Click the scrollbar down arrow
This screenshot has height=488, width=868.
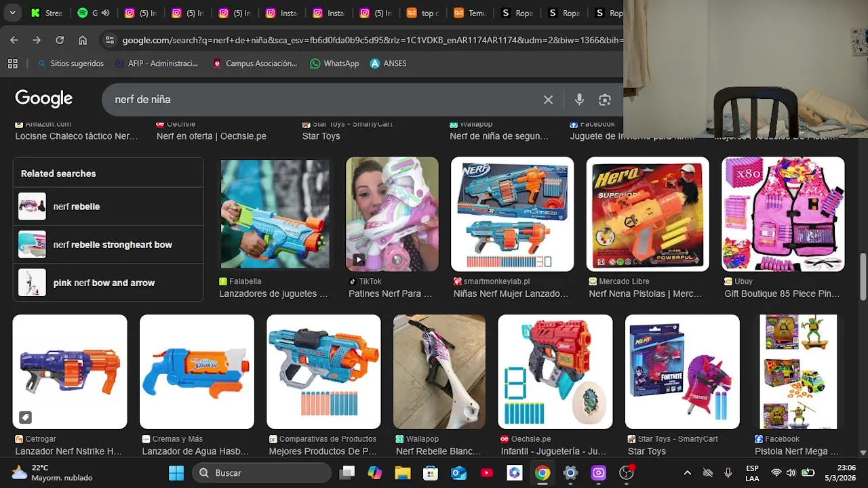point(863,452)
